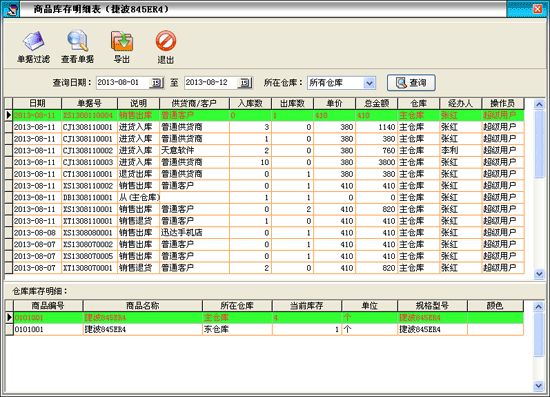Screen dimensions: 550x397
Task: Sort by the 日期 column header
Action: point(37,103)
